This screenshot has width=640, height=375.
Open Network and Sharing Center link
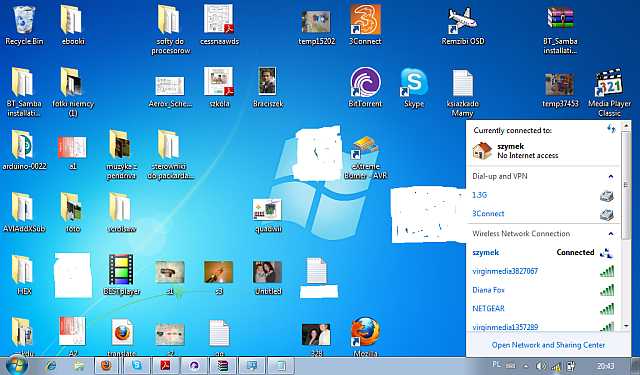click(x=548, y=345)
